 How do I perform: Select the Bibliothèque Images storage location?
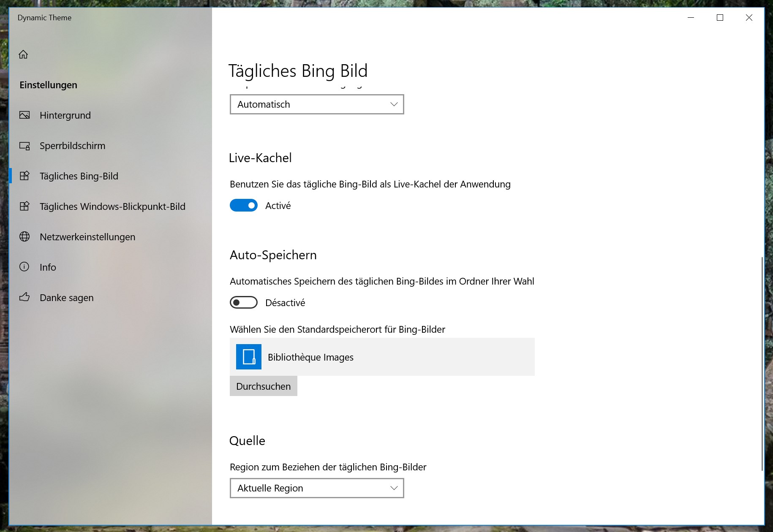pos(382,357)
